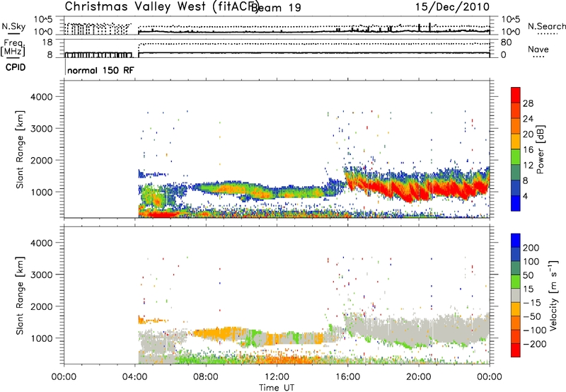Click the '12:00' time tick label
Viewport: 566px width, 392px height.
(x=277, y=377)
